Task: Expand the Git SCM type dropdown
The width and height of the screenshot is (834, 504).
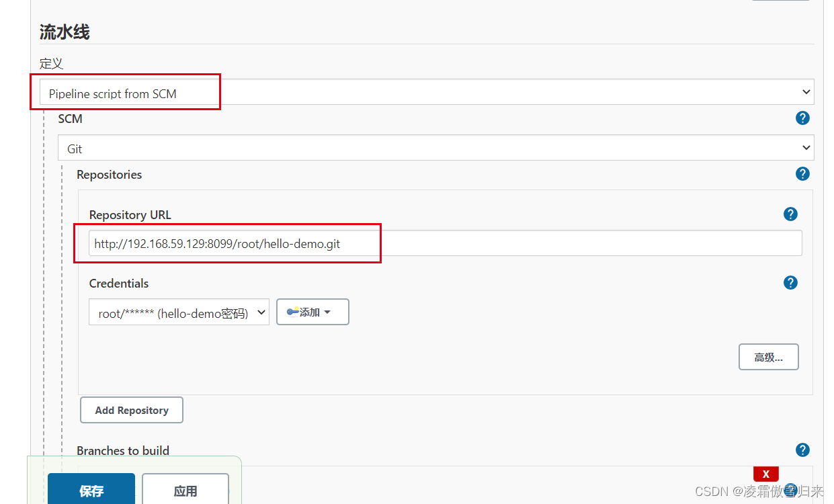Action: 435,148
